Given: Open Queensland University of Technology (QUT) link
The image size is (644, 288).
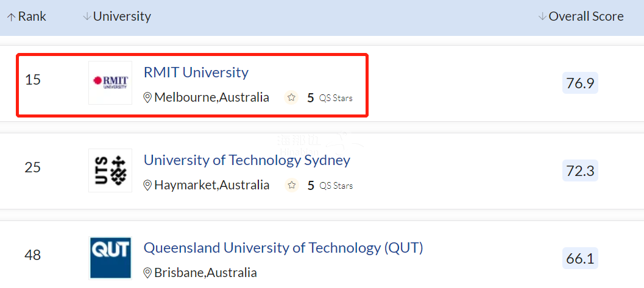Looking at the screenshot, I should (283, 248).
